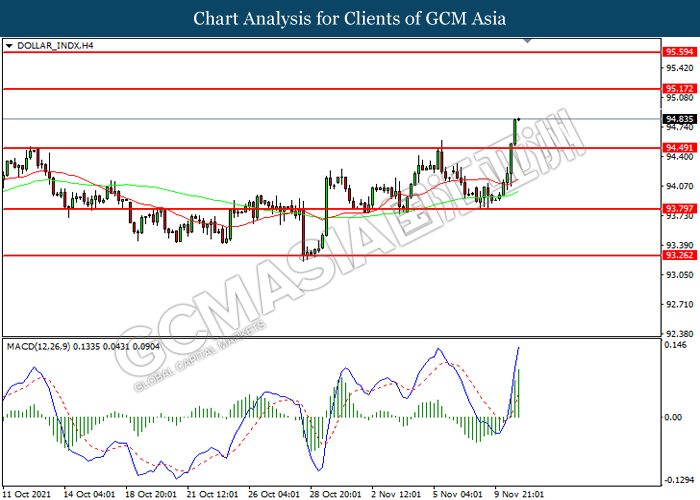Click the 94.070 price axis value
This screenshot has width=700, height=500.
[x=679, y=186]
